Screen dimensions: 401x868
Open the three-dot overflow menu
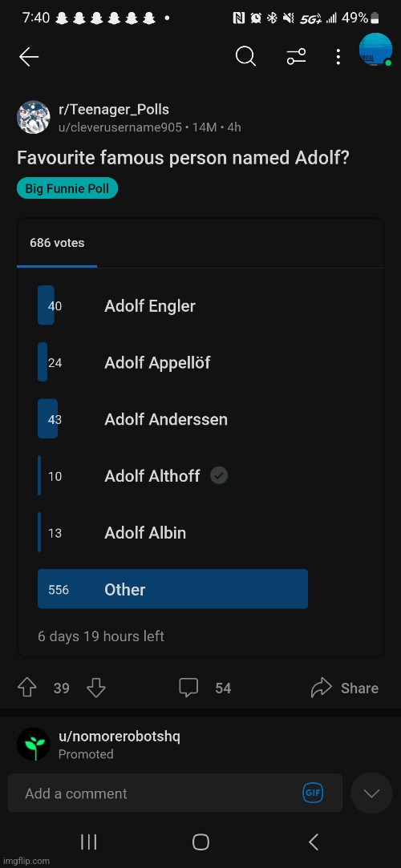tap(338, 56)
